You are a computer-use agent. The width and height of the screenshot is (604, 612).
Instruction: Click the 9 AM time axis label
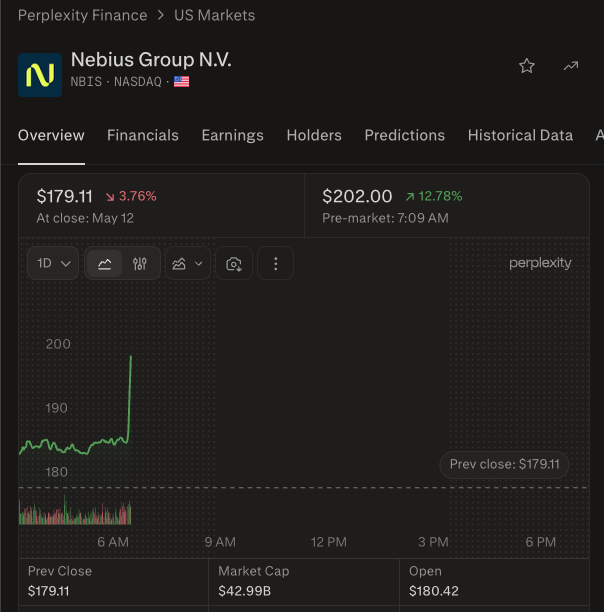[220, 542]
